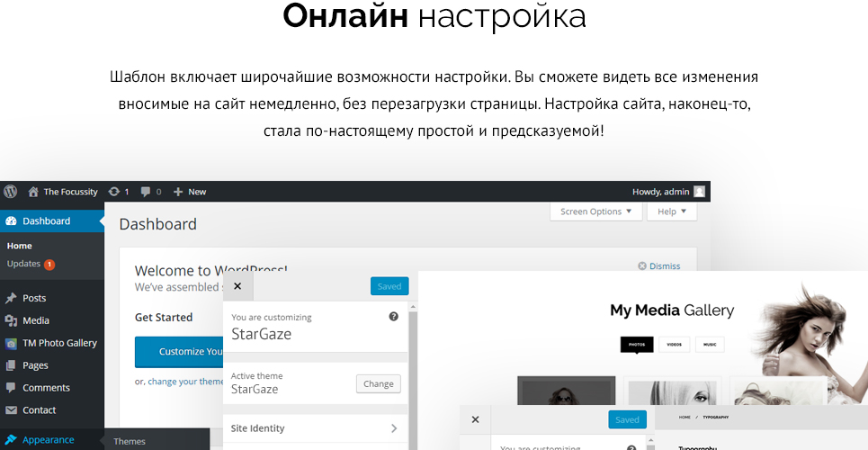
Task: Click the Typography breadcrumb
Action: click(x=716, y=417)
